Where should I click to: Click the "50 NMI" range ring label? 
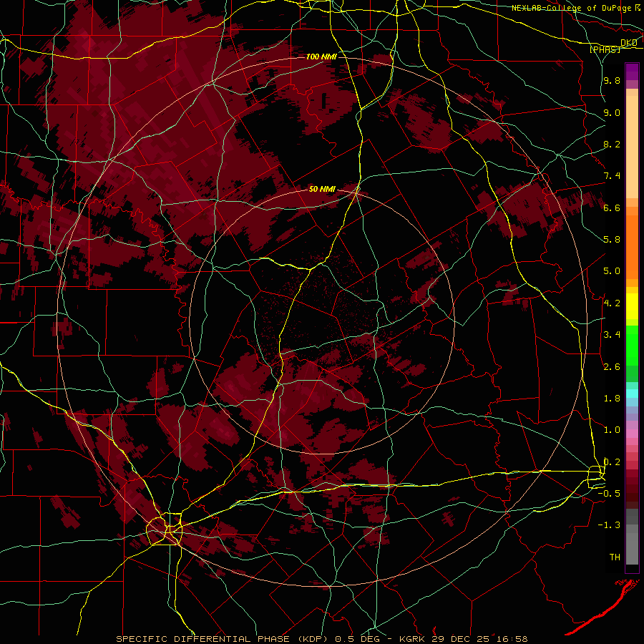pyautogui.click(x=322, y=189)
